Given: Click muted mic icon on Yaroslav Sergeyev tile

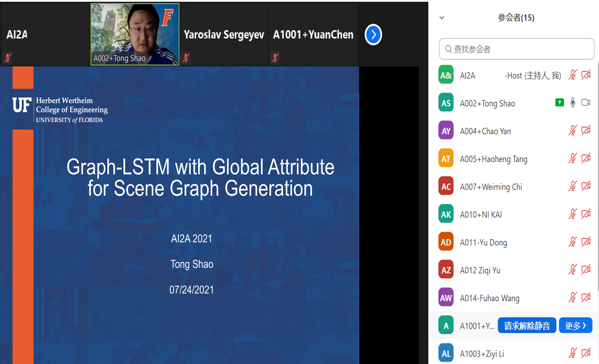Looking at the screenshot, I should point(186,58).
